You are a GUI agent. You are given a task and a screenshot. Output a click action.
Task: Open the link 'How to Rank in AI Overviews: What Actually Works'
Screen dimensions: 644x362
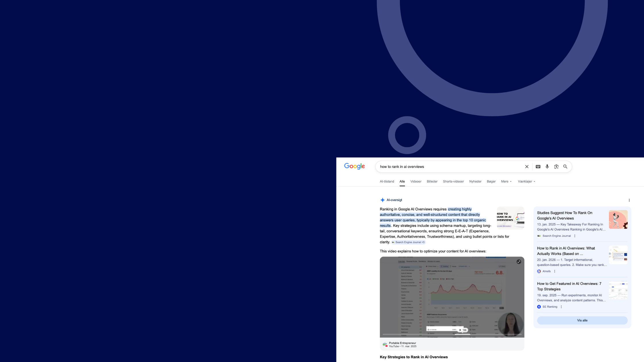click(x=566, y=251)
